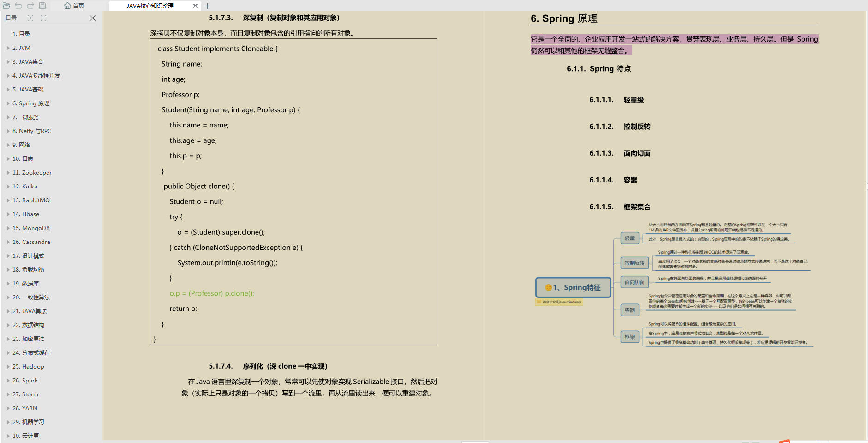Image resolution: width=868 pixels, height=443 pixels.
Task: Go to 28. YARN outline entry
Action: click(x=25, y=408)
